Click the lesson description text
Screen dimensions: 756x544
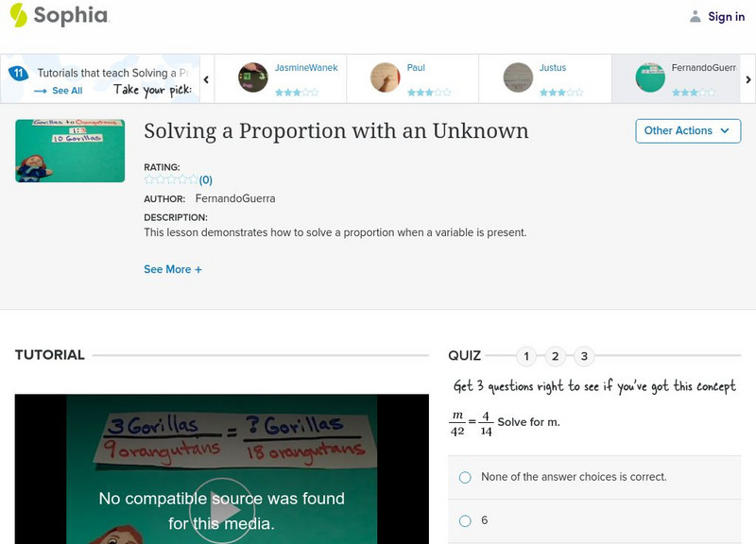click(x=335, y=232)
